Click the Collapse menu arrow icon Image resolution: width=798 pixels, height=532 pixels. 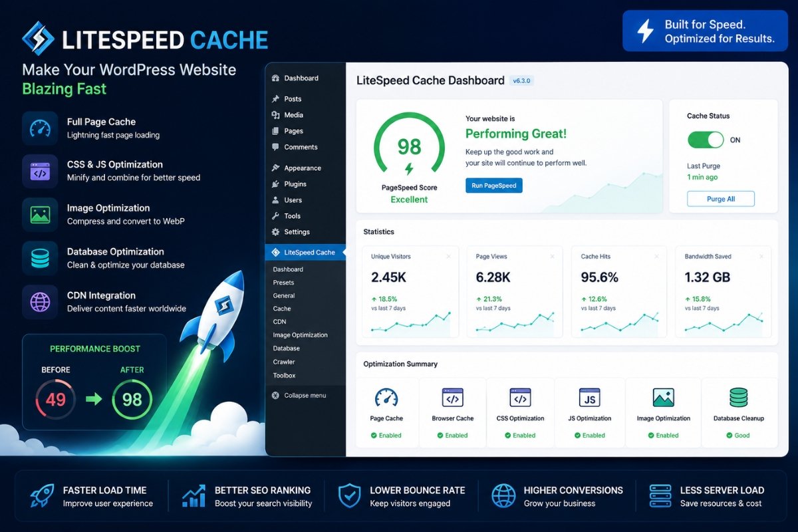(x=275, y=395)
